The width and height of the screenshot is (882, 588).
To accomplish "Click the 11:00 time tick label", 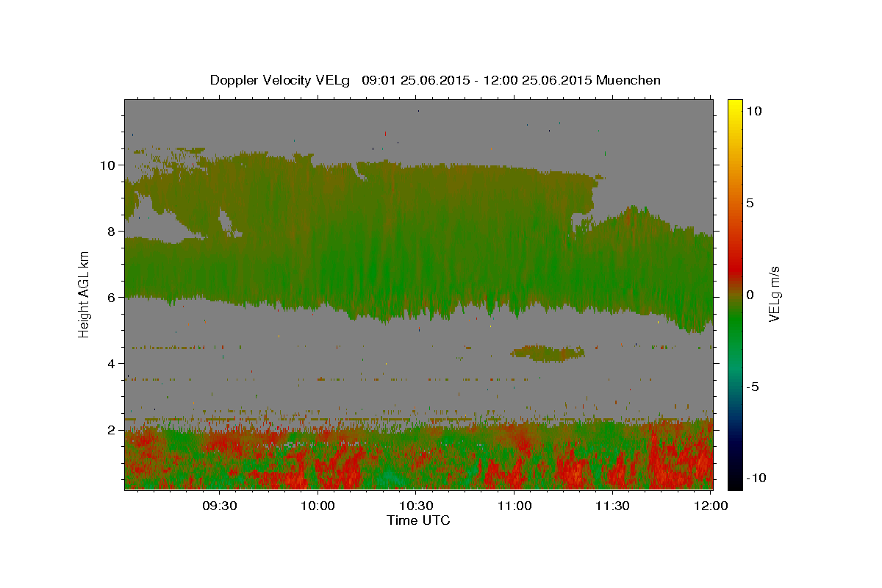I will pos(514,506).
